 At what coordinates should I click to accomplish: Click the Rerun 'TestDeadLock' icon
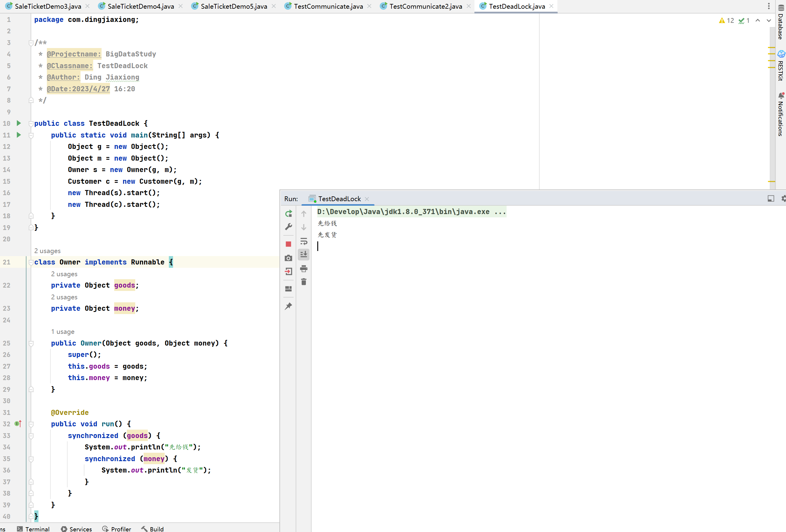pyautogui.click(x=289, y=213)
